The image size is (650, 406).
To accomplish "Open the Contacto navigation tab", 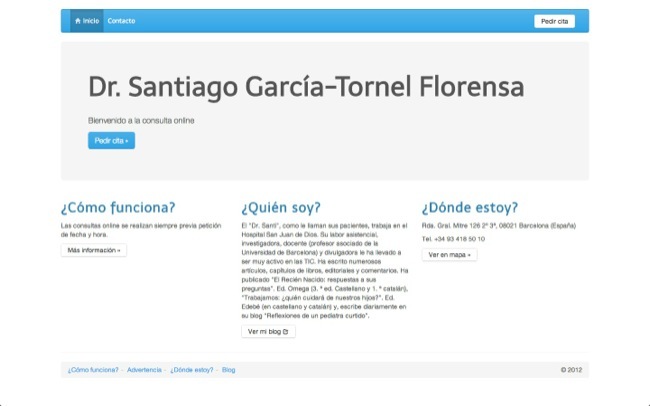I will (121, 21).
